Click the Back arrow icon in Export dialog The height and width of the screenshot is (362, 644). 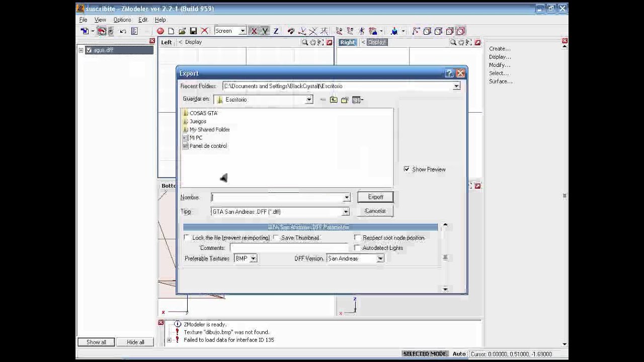(323, 100)
